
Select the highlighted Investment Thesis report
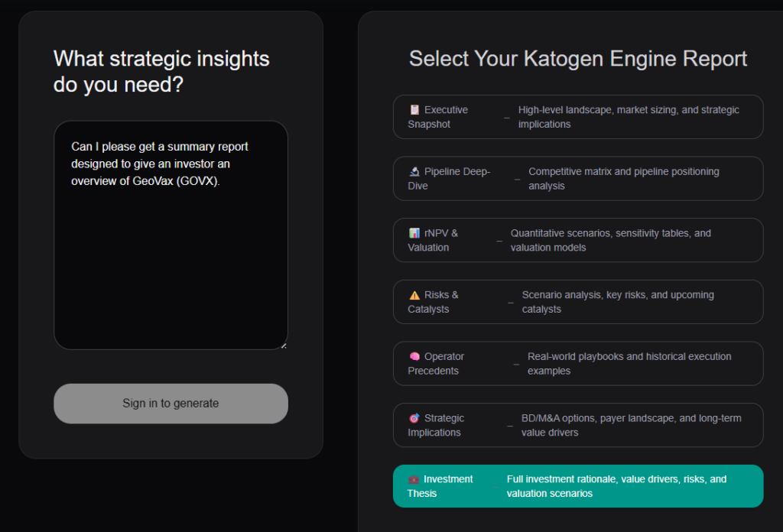click(578, 486)
